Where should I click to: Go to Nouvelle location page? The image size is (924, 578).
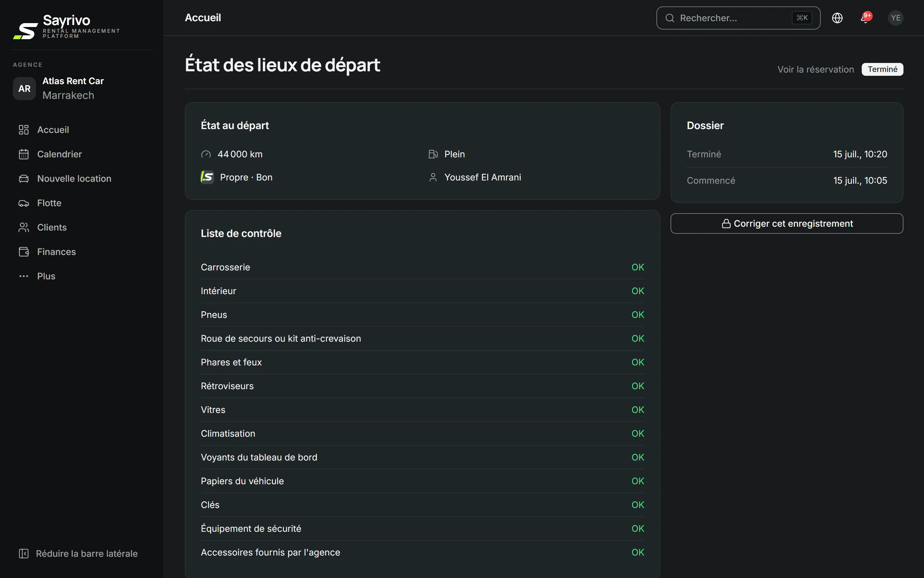(82, 179)
